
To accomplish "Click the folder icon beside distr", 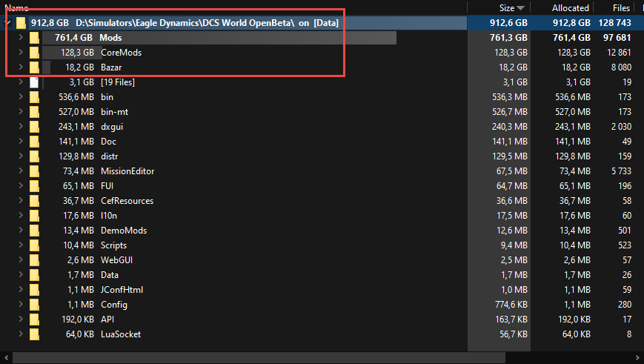I will [x=35, y=156].
